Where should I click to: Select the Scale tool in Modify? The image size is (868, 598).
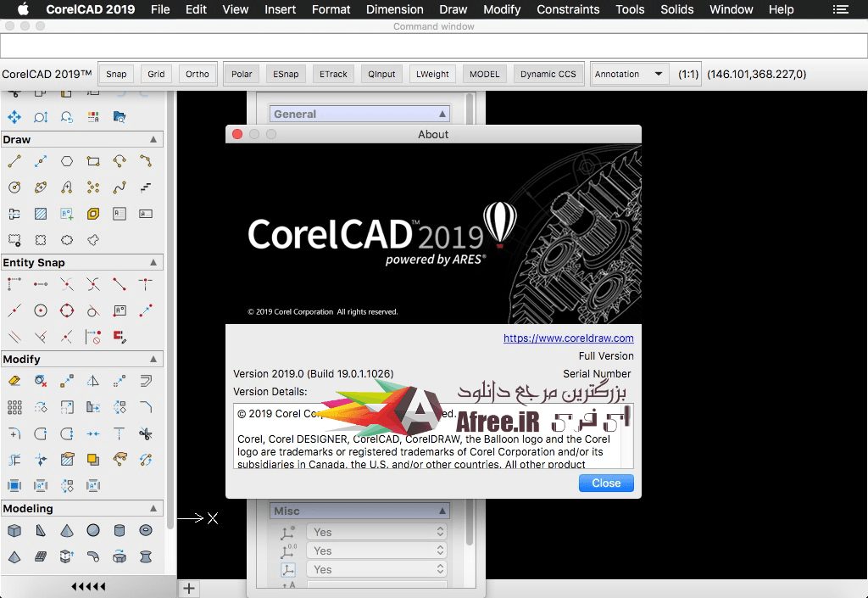pyautogui.click(x=67, y=407)
